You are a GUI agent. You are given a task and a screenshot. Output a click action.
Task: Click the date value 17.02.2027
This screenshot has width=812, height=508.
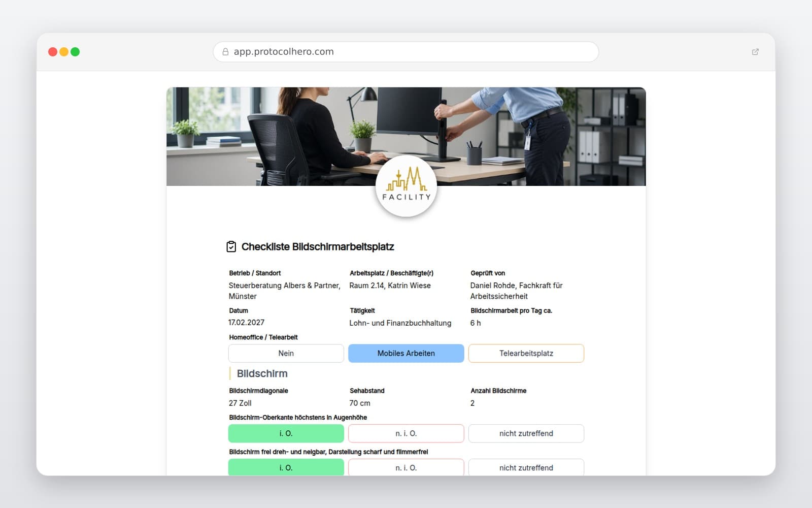click(246, 323)
